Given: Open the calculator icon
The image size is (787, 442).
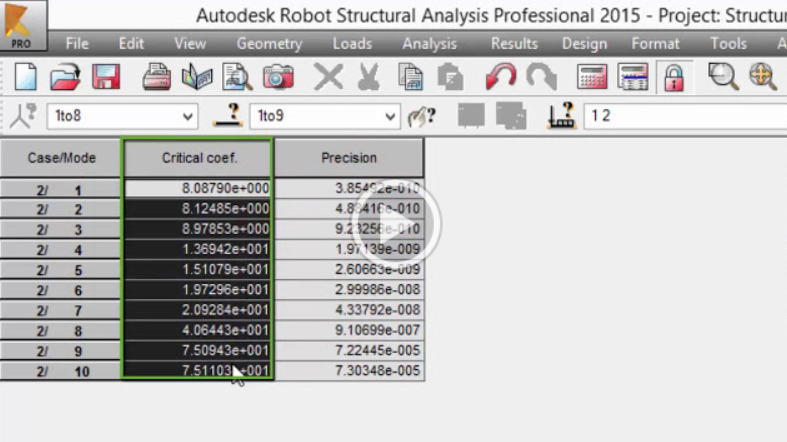Looking at the screenshot, I should tap(592, 77).
